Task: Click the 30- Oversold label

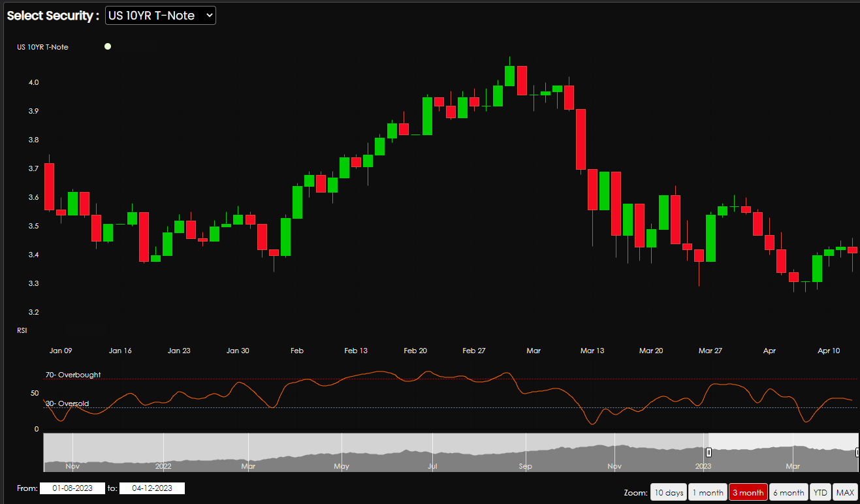Action: (x=67, y=403)
